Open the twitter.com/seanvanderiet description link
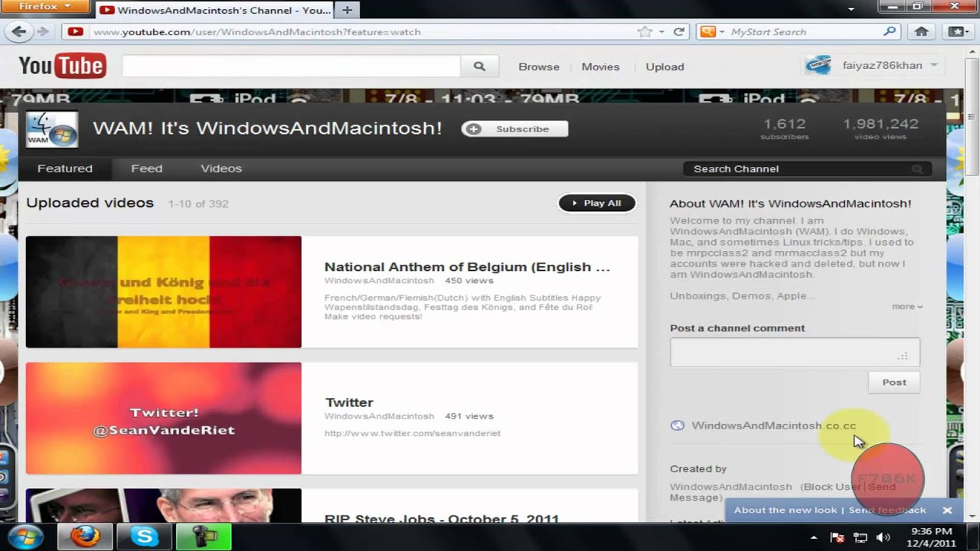 pos(413,433)
